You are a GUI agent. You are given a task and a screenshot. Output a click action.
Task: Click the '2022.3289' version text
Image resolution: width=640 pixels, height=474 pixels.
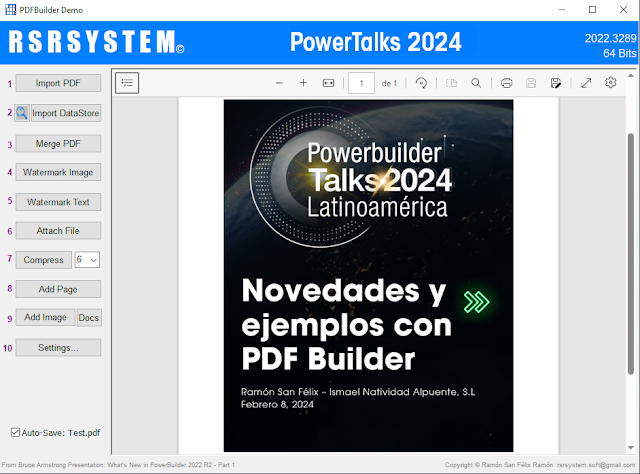tap(610, 38)
